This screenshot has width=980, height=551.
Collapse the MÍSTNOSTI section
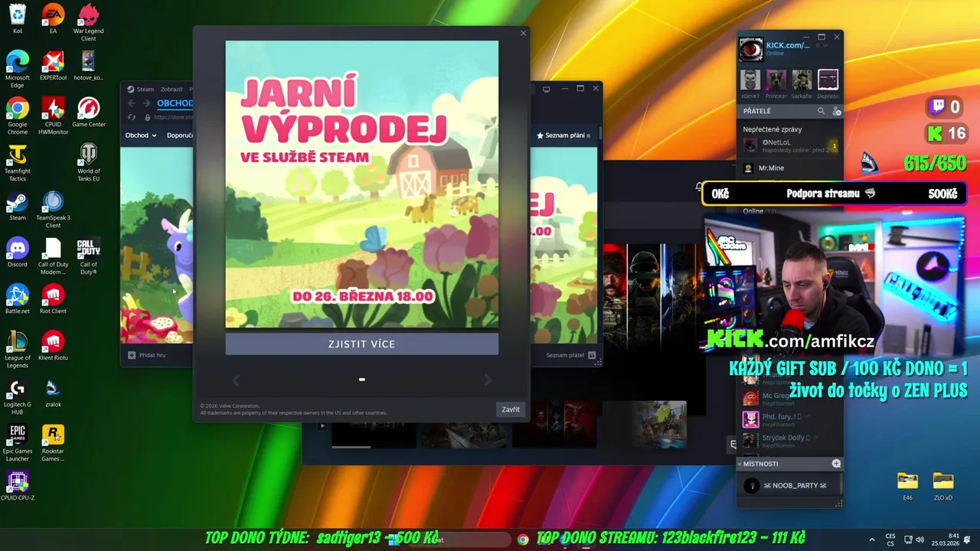point(740,464)
